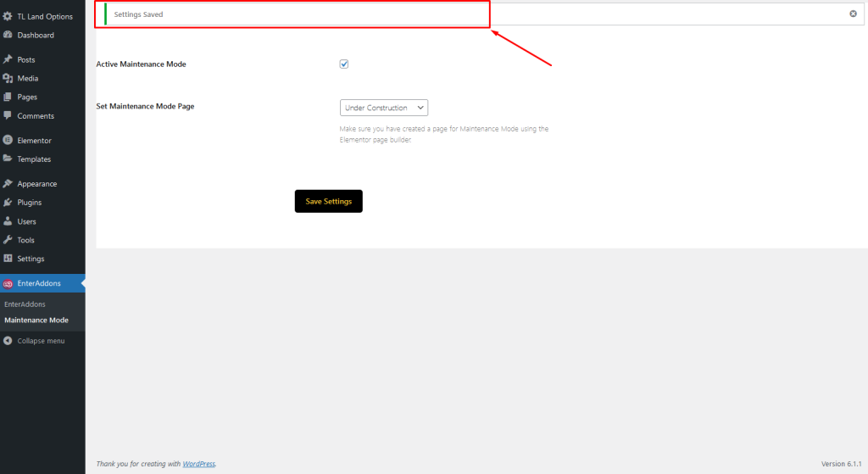Select the Maintenance Mode submenu item

coord(36,320)
